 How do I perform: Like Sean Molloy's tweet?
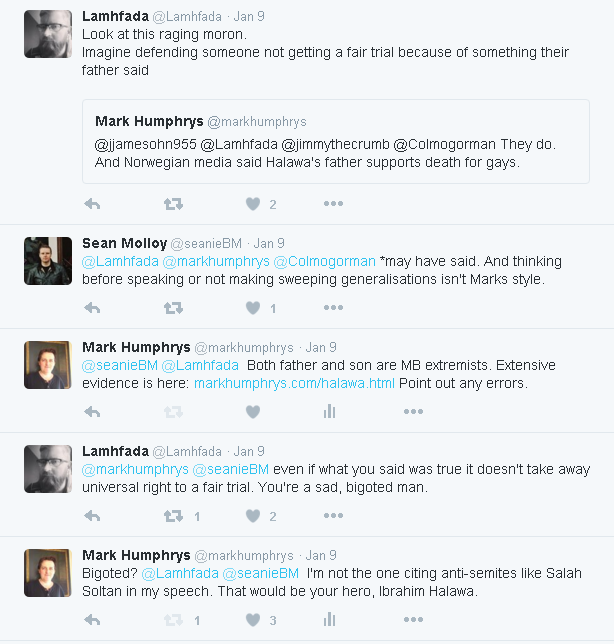(253, 308)
